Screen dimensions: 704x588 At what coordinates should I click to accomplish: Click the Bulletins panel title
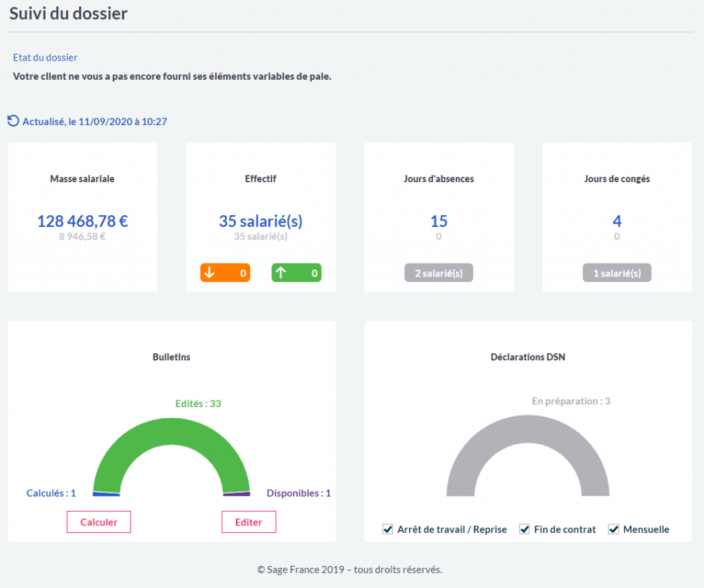pyautogui.click(x=171, y=357)
